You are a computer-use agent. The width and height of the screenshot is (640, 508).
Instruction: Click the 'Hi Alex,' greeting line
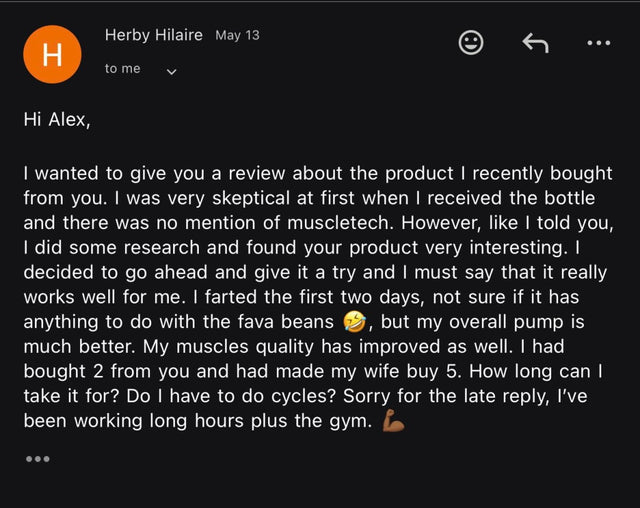[57, 120]
